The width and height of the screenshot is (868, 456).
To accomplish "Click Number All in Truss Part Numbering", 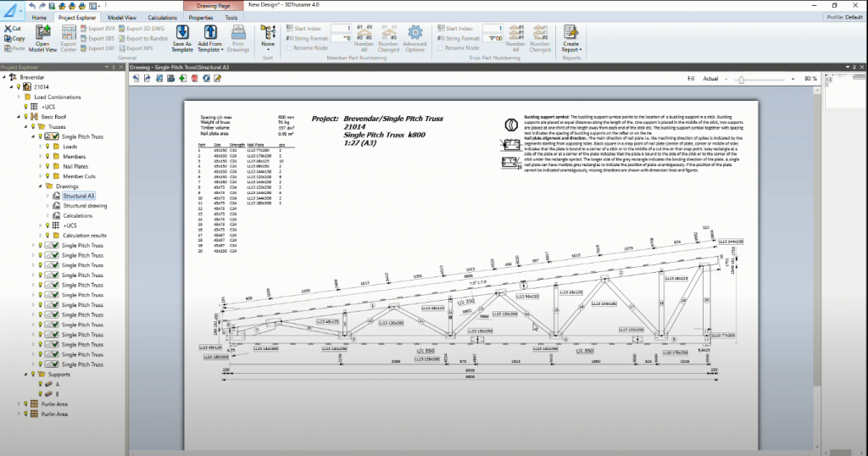I will [x=515, y=37].
